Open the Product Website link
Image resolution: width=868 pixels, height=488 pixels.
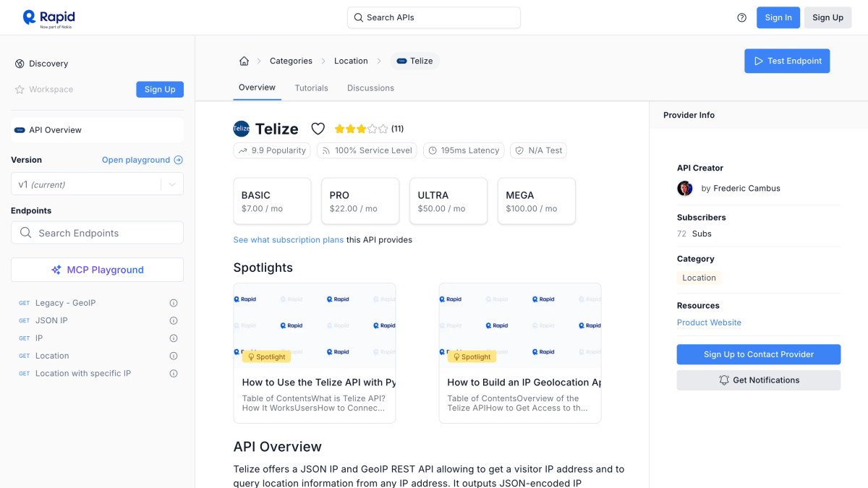tap(709, 322)
